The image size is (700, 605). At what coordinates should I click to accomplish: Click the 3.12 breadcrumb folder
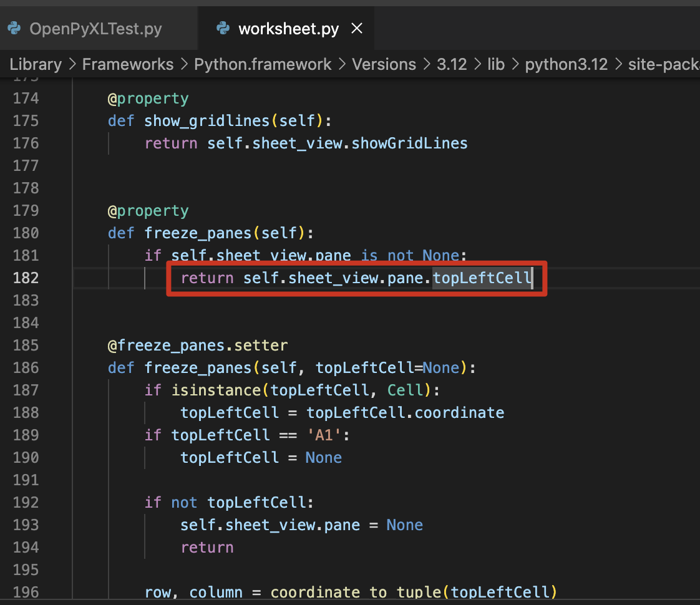click(x=452, y=64)
